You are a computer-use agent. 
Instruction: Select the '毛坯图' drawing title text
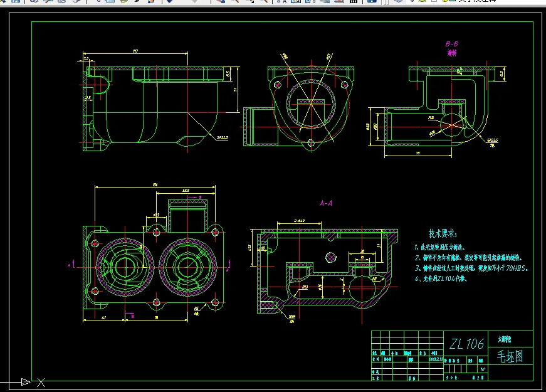(x=510, y=356)
